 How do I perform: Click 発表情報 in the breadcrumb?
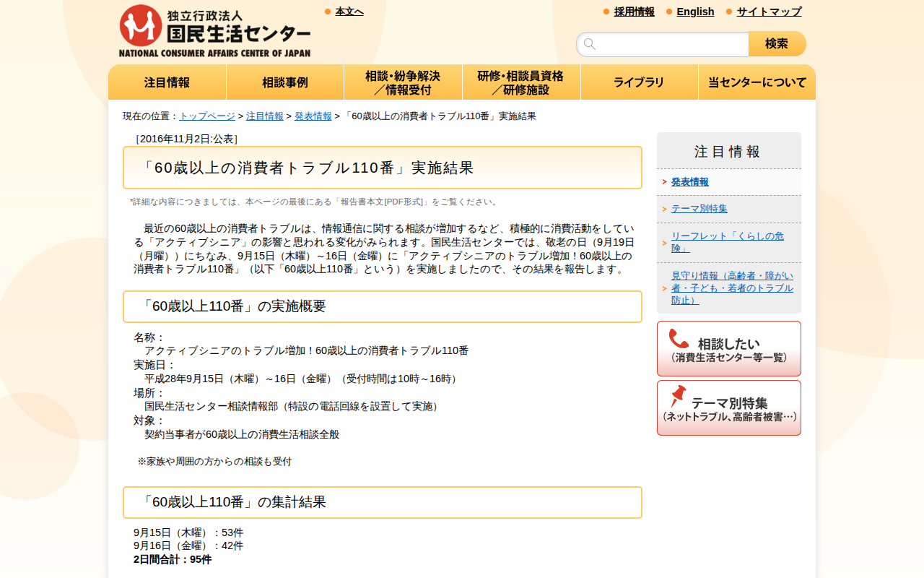click(x=313, y=116)
